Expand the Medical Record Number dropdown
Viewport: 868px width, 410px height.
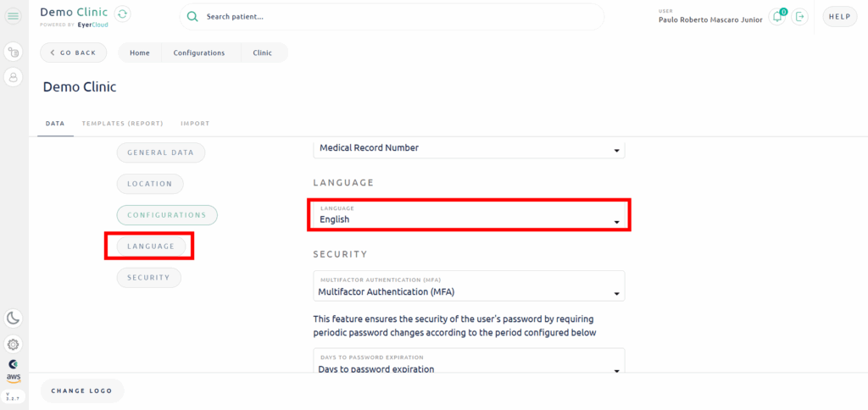click(x=469, y=148)
